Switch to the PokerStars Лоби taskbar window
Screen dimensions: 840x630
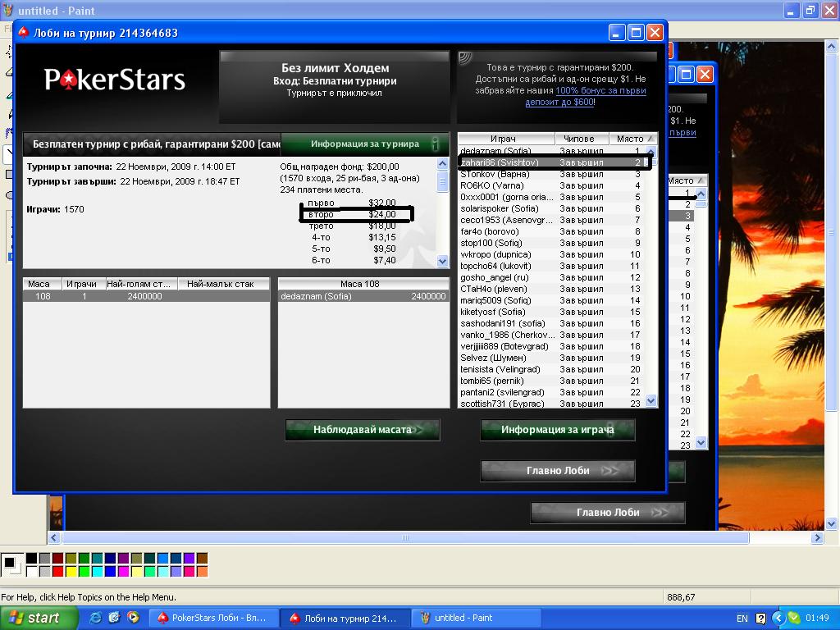coord(214,619)
